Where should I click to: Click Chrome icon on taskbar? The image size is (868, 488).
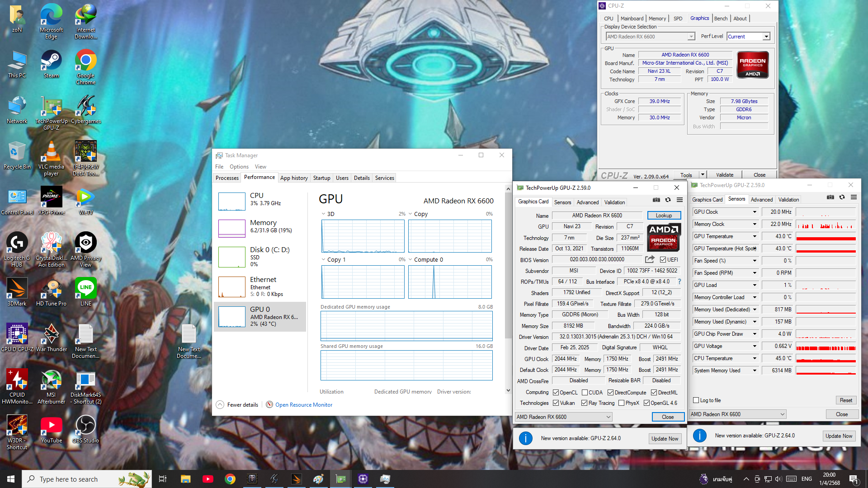click(230, 479)
